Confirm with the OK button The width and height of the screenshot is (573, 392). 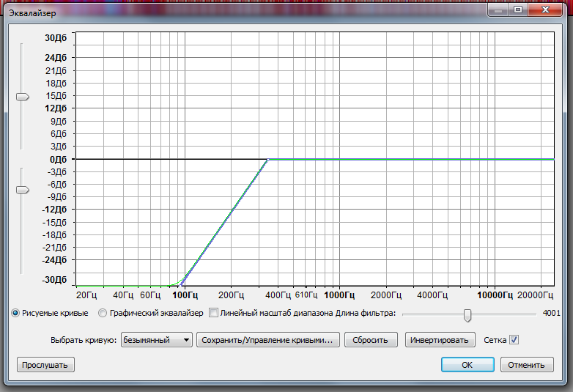[467, 365]
